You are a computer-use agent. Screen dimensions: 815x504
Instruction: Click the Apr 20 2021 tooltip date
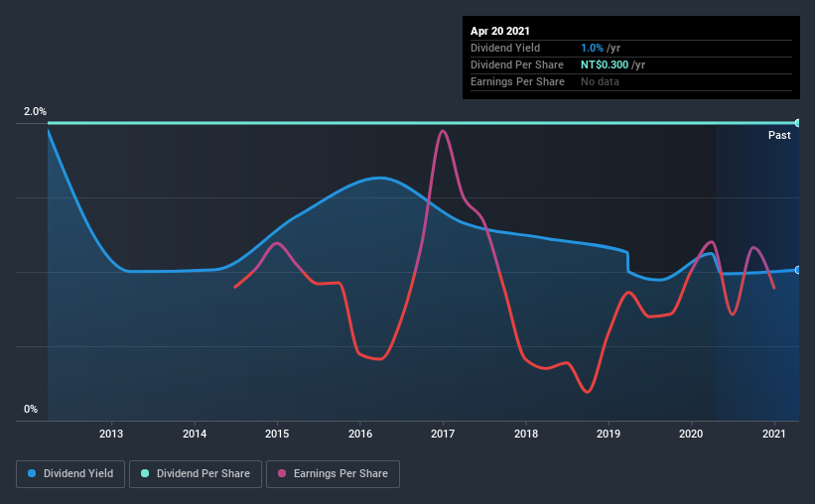pos(500,31)
